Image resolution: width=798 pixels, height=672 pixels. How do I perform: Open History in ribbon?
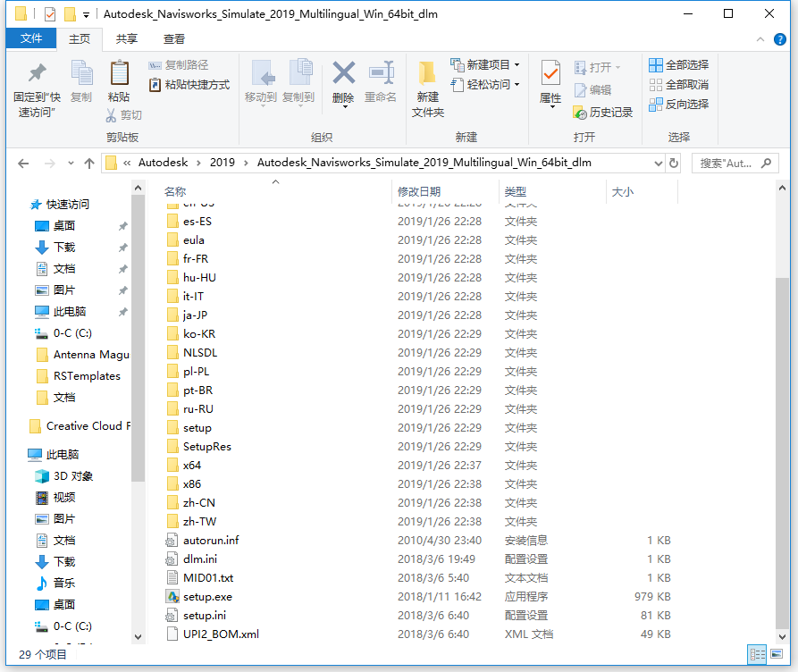pyautogui.click(x=603, y=113)
